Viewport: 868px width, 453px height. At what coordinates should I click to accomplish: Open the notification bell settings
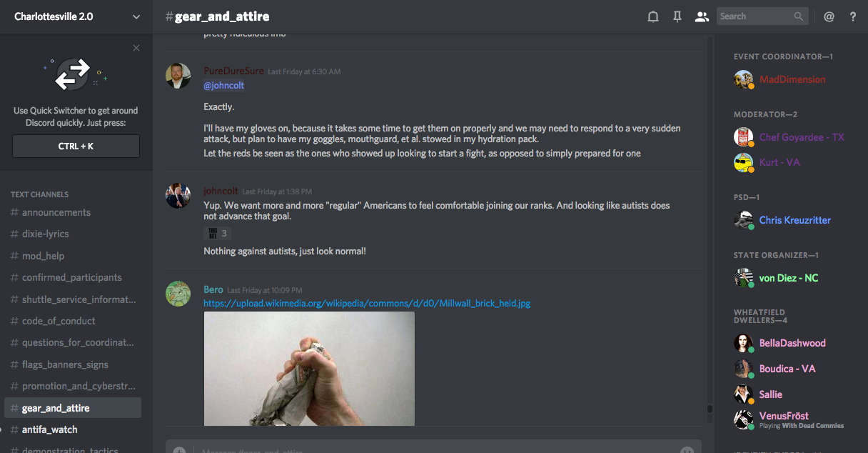(652, 16)
